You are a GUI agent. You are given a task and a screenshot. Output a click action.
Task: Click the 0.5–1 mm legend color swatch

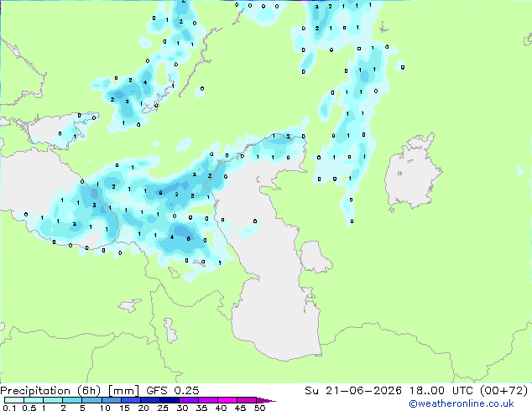(34, 400)
